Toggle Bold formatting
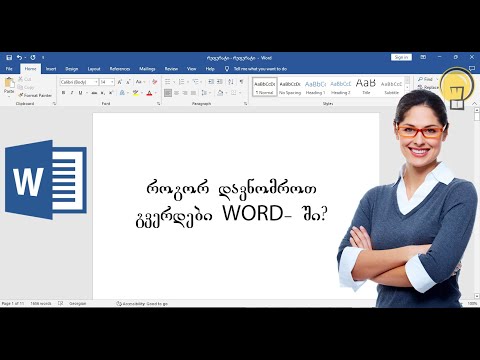The image size is (480, 360). [63, 93]
